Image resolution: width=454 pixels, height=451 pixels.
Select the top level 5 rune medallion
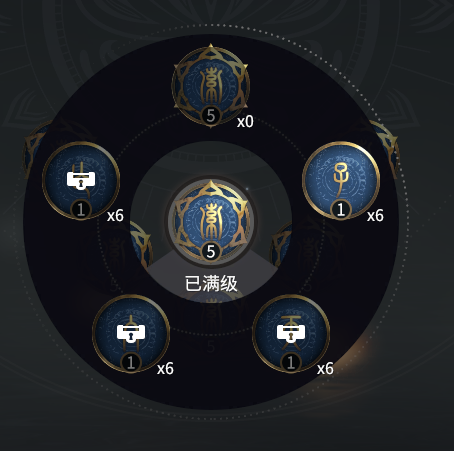pos(211,86)
